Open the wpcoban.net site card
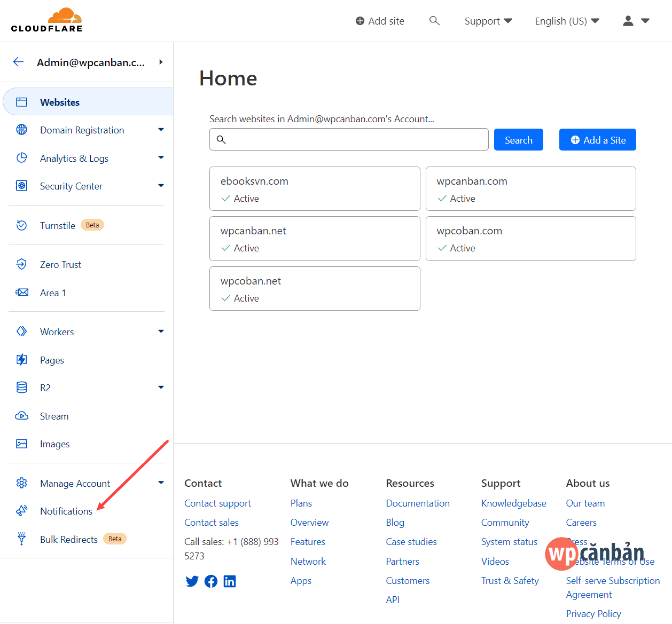Viewport: 672px width, 624px height. click(x=315, y=288)
